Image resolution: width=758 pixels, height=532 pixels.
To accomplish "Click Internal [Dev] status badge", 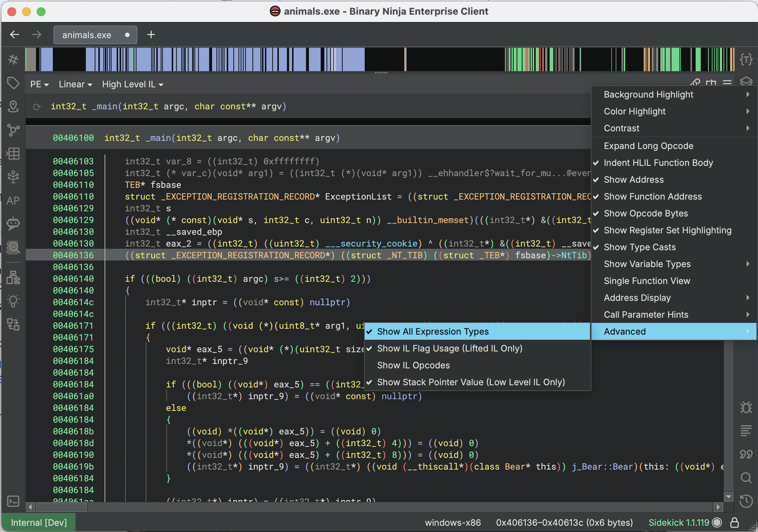I will pos(39,522).
